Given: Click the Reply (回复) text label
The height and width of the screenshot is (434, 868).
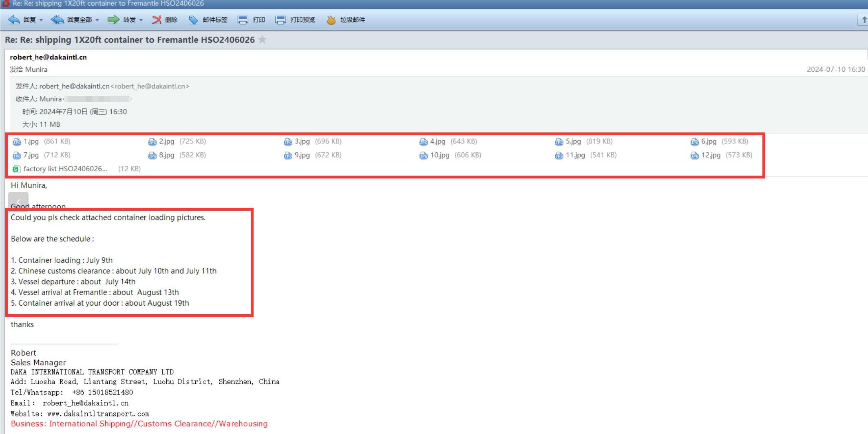Looking at the screenshot, I should tap(29, 20).
